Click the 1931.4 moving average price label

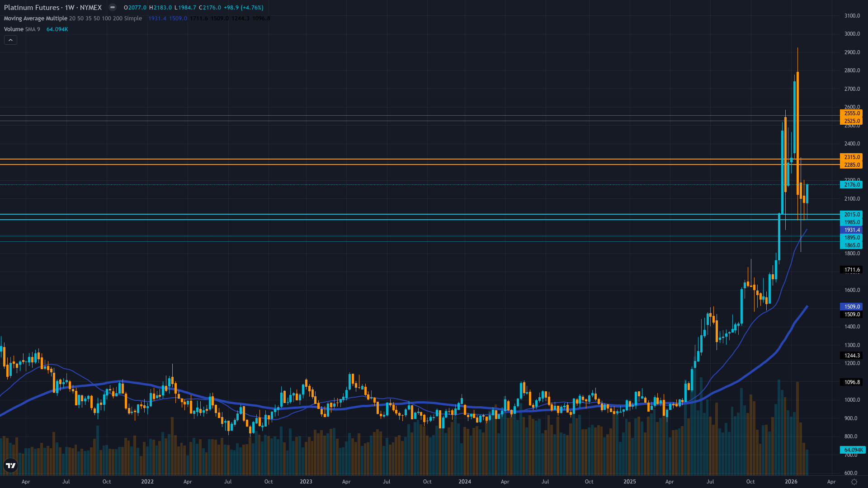tap(851, 230)
